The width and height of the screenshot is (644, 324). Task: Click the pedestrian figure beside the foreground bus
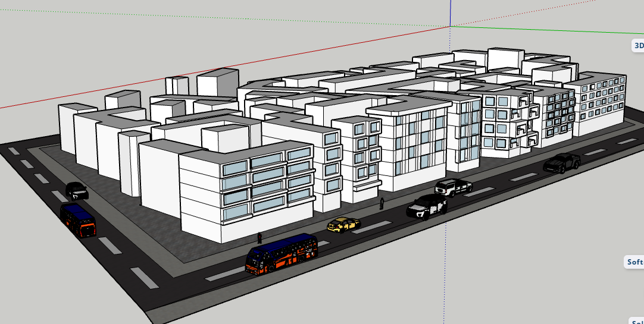pos(260,238)
